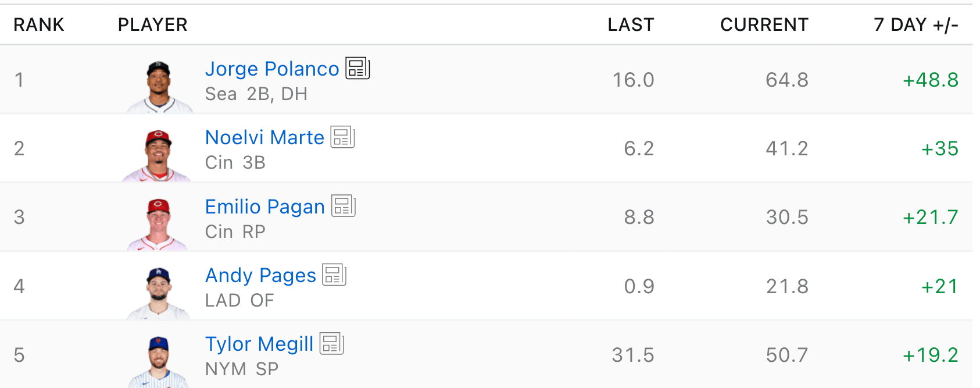Viewport: 980px width, 388px height.
Task: Open Andy Pages' news notes icon
Action: click(334, 275)
